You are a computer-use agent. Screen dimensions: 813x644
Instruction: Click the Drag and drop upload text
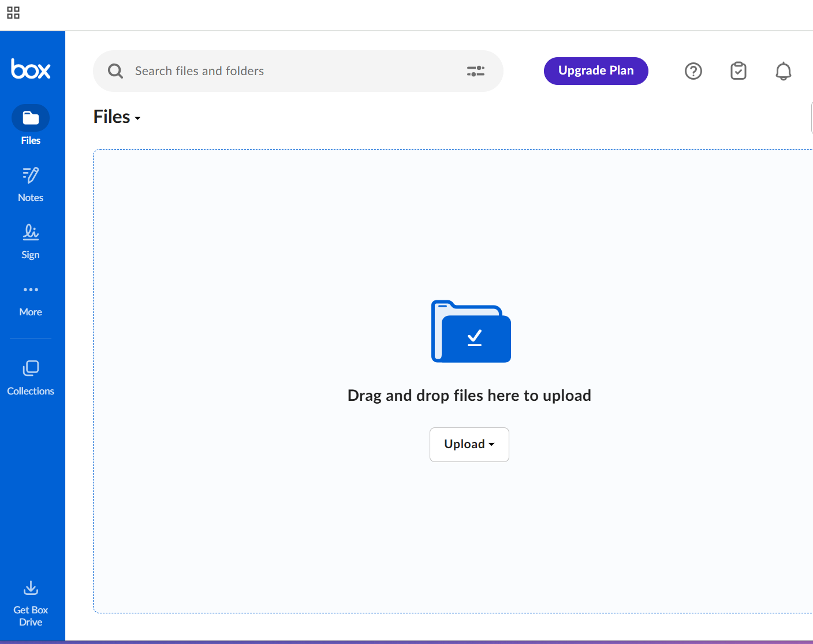(469, 396)
